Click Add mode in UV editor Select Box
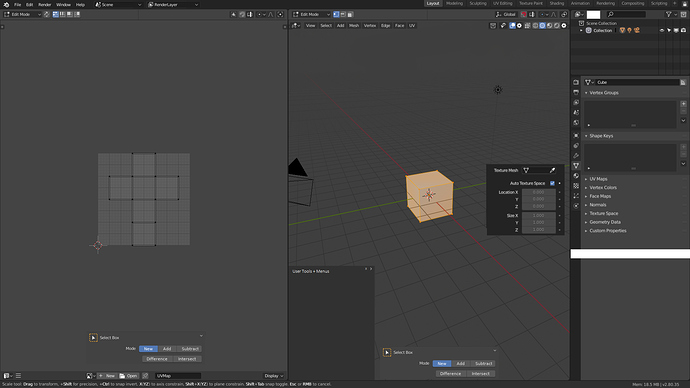690x388 pixels. (x=167, y=349)
